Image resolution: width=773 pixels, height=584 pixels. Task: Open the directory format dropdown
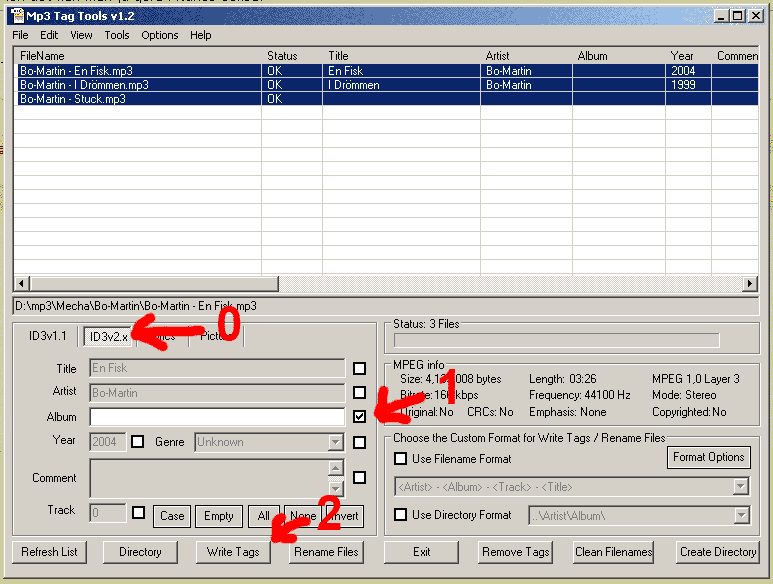point(741,515)
